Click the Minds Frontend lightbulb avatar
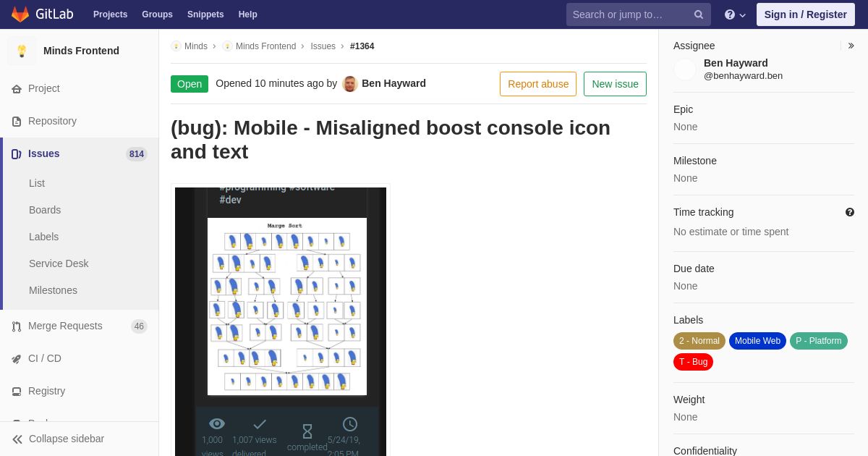The width and height of the screenshot is (868, 456). (22, 51)
